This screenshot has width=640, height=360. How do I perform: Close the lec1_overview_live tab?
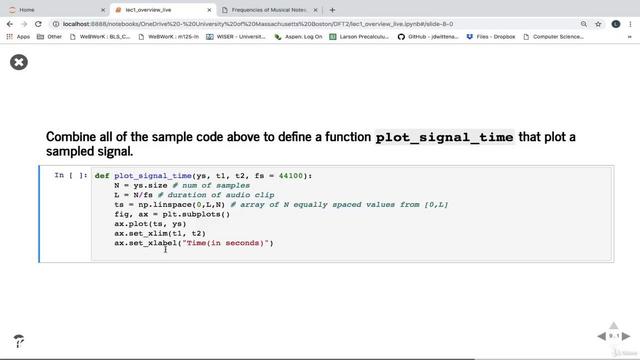(x=209, y=10)
